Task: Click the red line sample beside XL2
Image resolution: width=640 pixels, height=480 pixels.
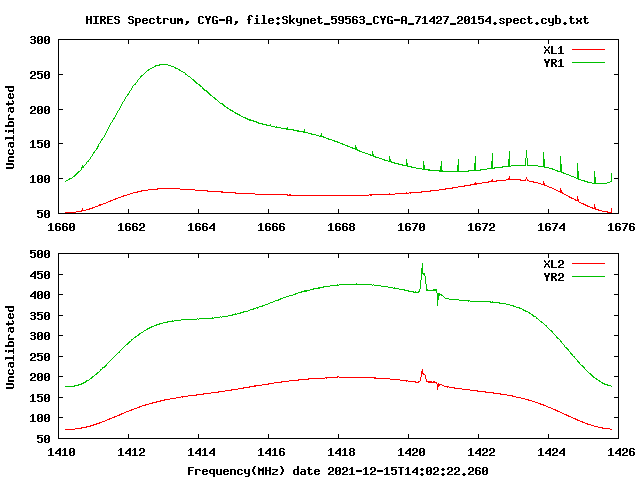Action: pyautogui.click(x=588, y=264)
